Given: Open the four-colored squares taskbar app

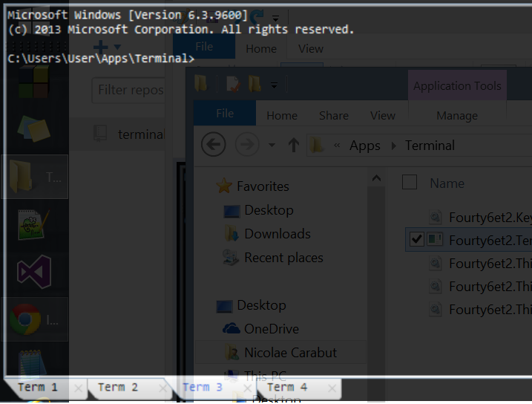Looking at the screenshot, I should (33, 81).
